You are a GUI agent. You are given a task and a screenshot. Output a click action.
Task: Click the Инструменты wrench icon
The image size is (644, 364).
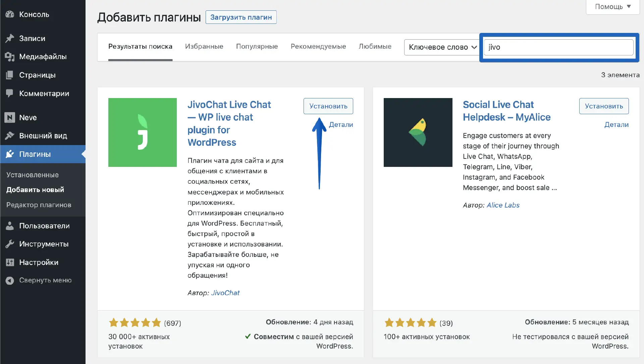[x=10, y=244]
